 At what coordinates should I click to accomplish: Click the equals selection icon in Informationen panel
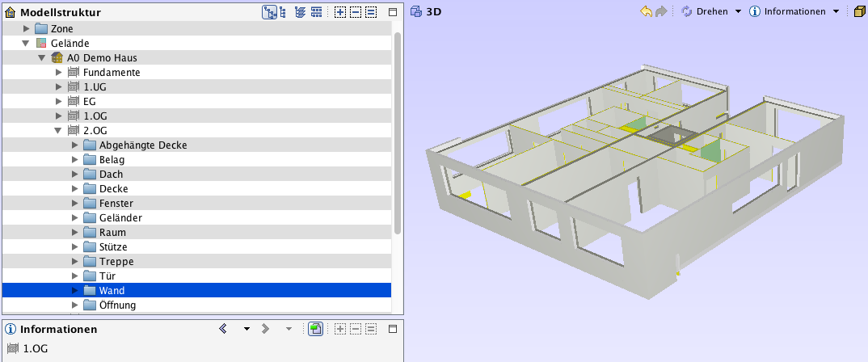tap(371, 329)
